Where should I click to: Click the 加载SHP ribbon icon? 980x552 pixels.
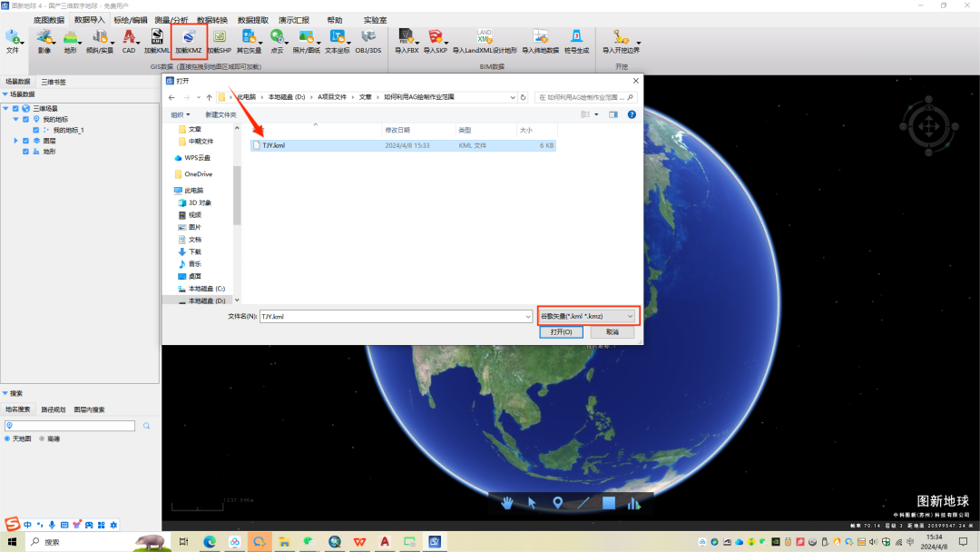(x=220, y=41)
